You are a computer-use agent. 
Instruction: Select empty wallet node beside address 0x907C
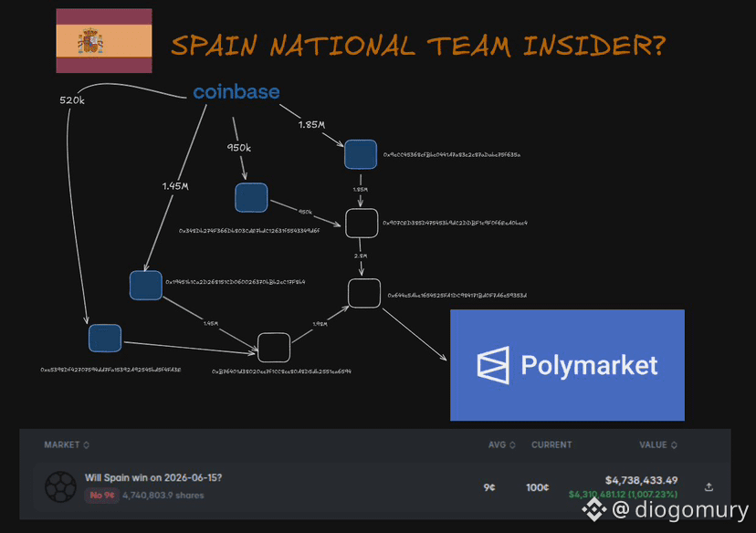coord(362,223)
